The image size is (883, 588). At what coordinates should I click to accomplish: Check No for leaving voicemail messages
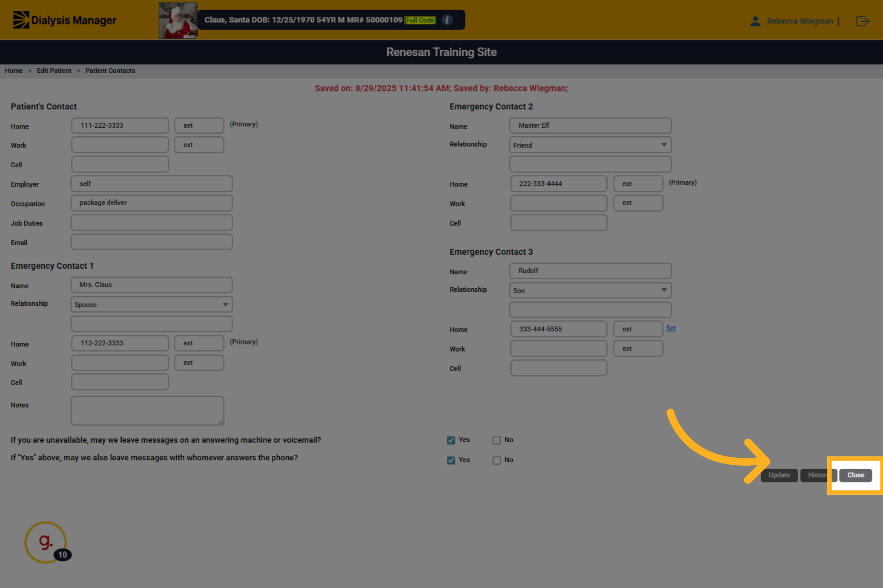(x=497, y=440)
